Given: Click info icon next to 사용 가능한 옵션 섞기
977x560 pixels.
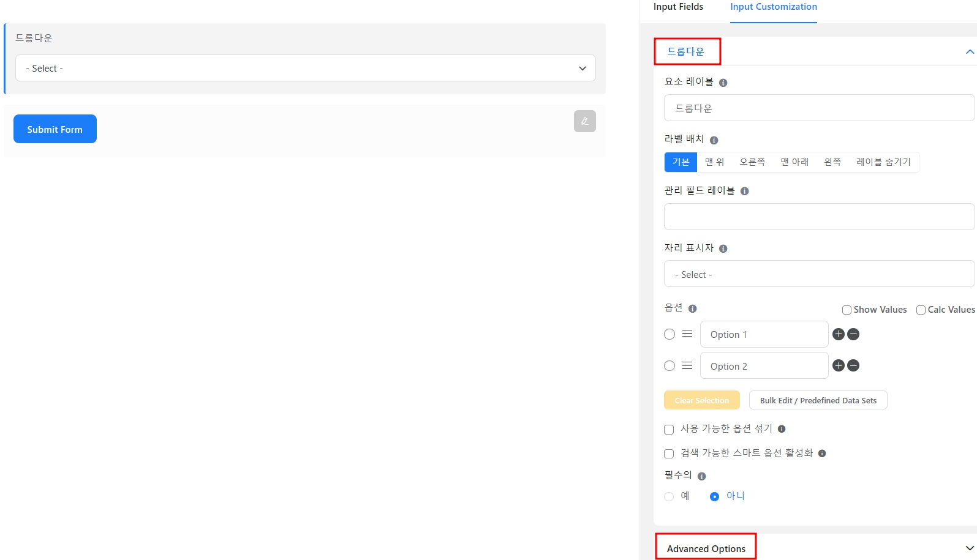Looking at the screenshot, I should (782, 429).
